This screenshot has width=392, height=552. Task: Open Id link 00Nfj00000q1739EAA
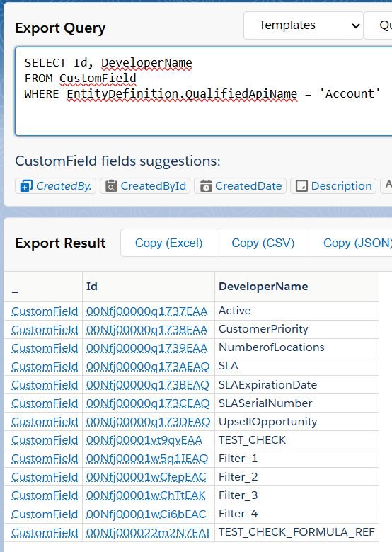[146, 347]
